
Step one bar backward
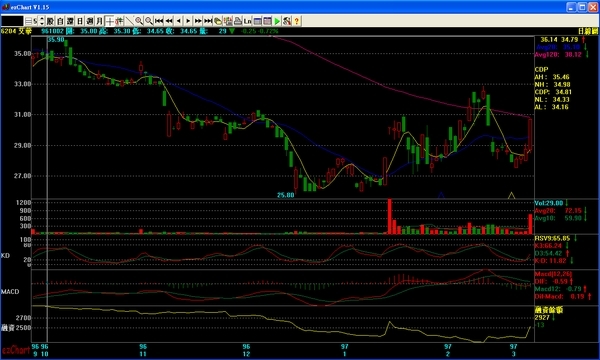click(178, 21)
